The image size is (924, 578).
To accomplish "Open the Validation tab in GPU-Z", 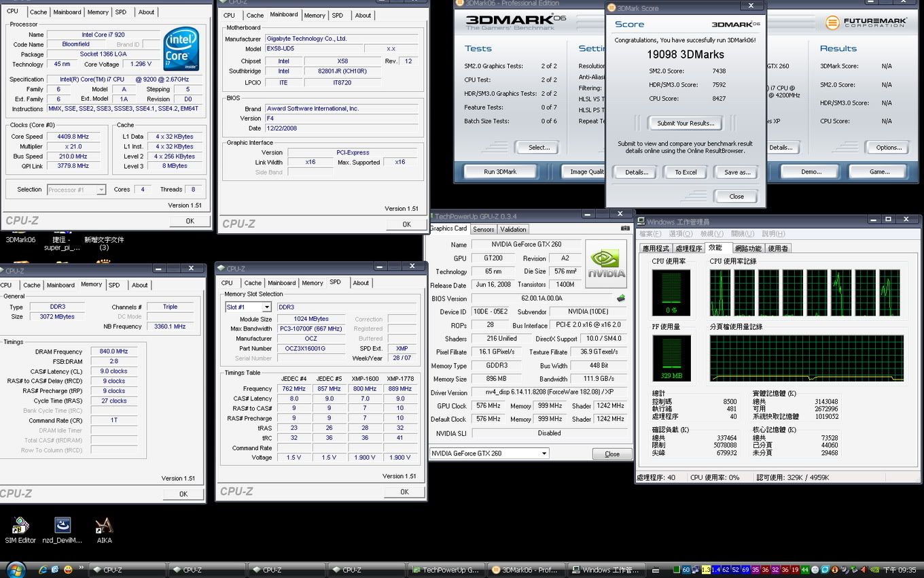I will click(x=513, y=229).
